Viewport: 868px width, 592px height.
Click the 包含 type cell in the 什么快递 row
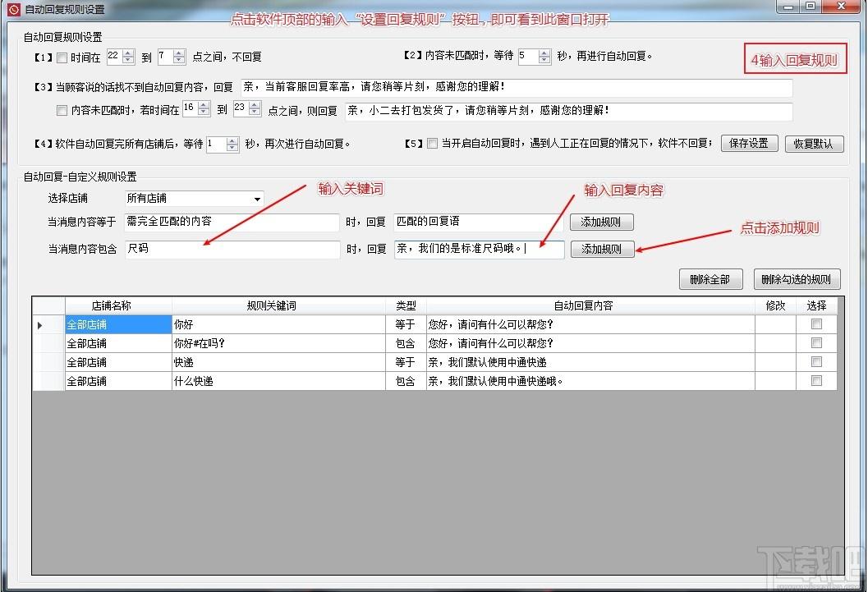click(x=406, y=381)
